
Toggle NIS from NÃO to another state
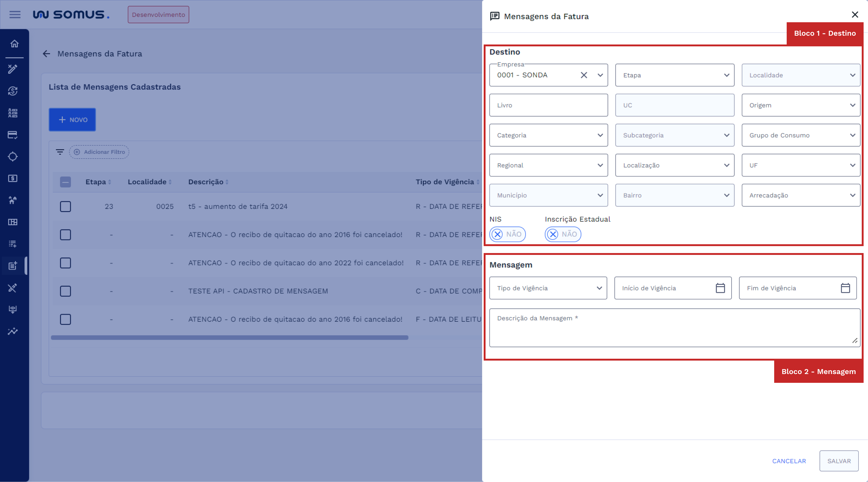[x=507, y=234]
